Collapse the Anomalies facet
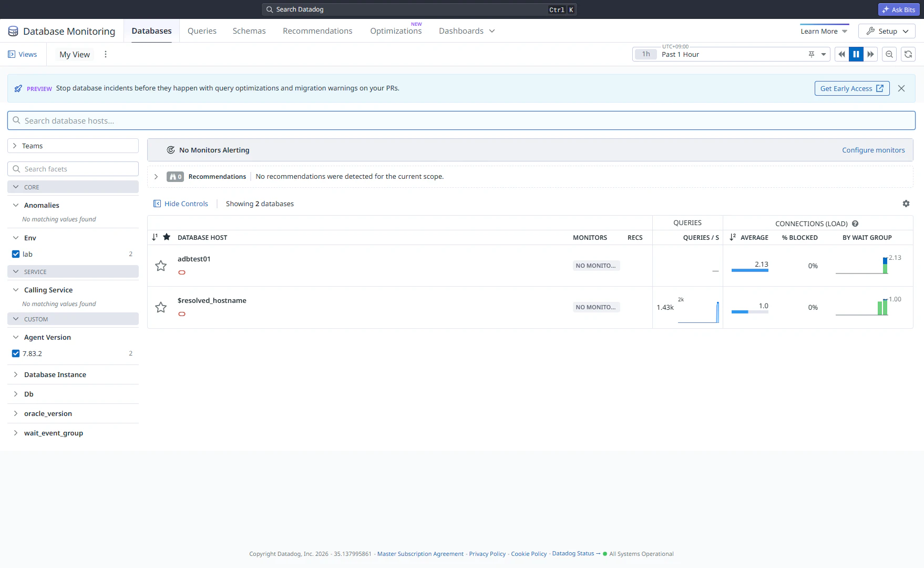The image size is (924, 568). pos(16,205)
